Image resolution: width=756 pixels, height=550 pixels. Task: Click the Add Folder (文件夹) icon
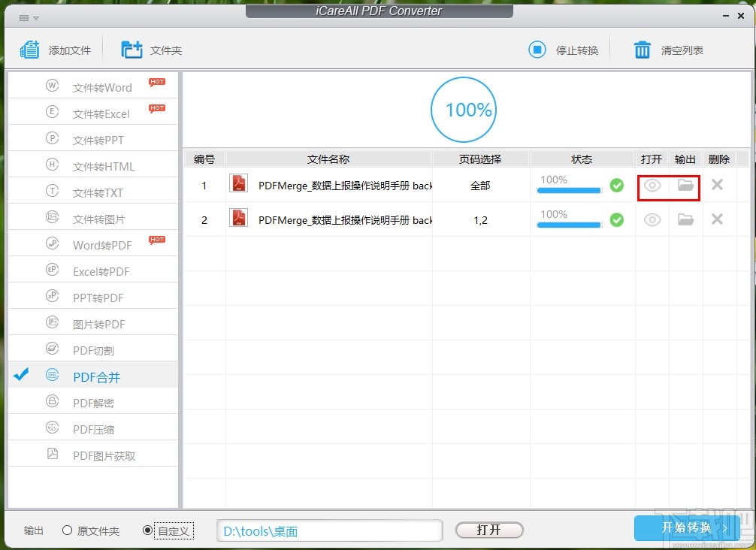(x=132, y=50)
